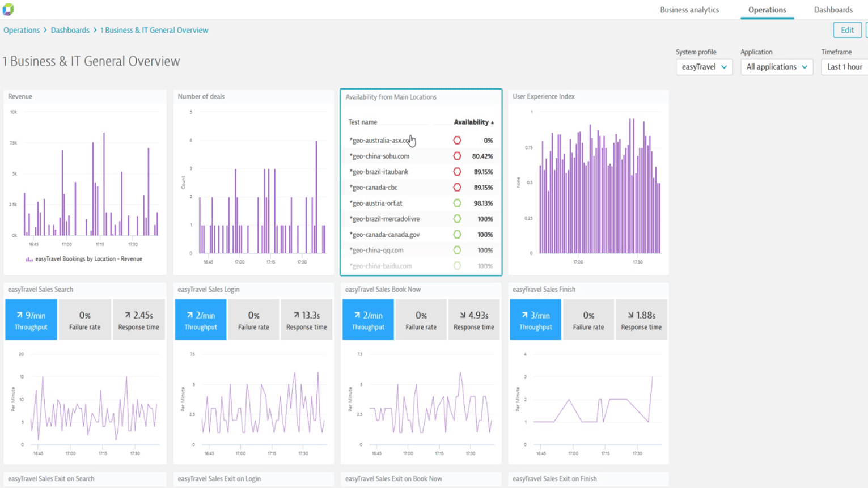This screenshot has height=488, width=868.
Task: Select Sales Book Now Throughput tile
Action: [368, 320]
